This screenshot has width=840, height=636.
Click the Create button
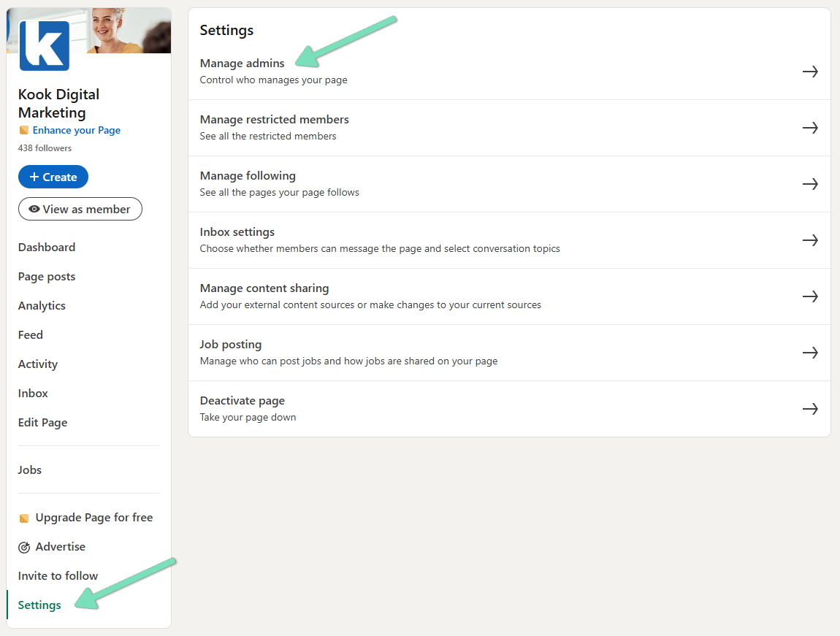pyautogui.click(x=53, y=177)
